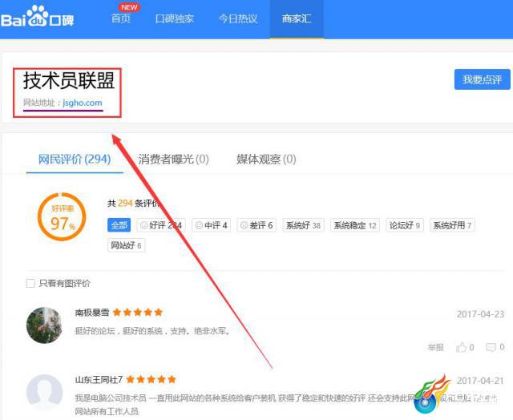Click the date 2017-04-23
The width and height of the screenshot is (513, 420).
[481, 314]
